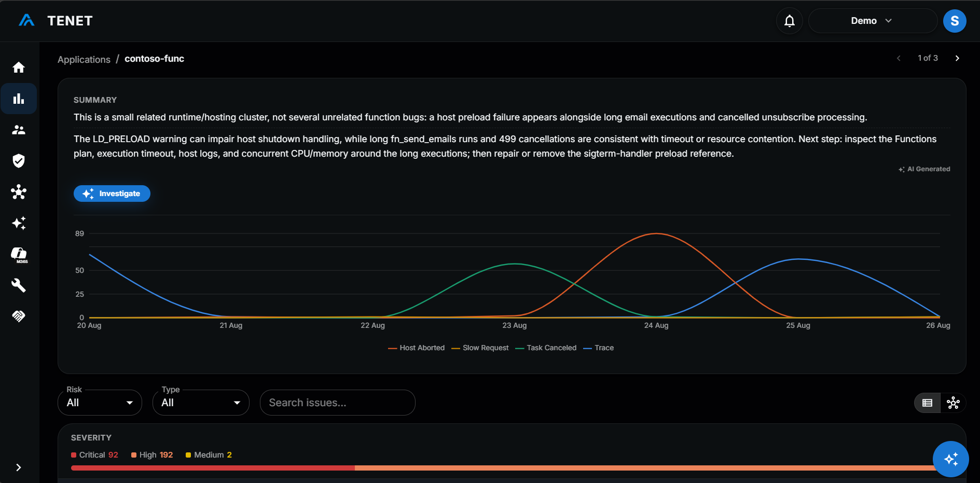This screenshot has width=980, height=483.
Task: Click the SUMMARY heading
Action: (95, 100)
